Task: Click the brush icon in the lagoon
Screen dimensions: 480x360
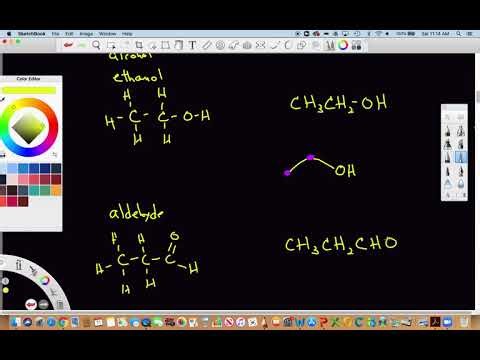Action: tap(33, 270)
